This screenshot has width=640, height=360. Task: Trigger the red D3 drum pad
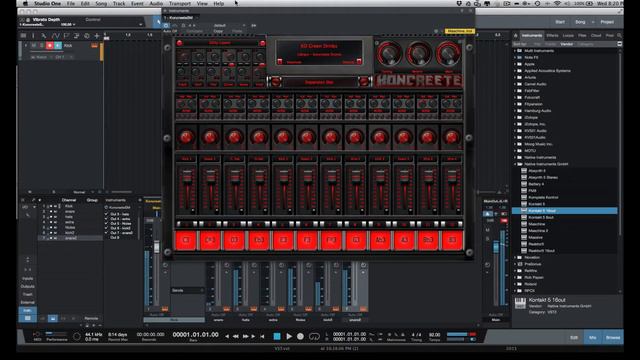(x=234, y=240)
